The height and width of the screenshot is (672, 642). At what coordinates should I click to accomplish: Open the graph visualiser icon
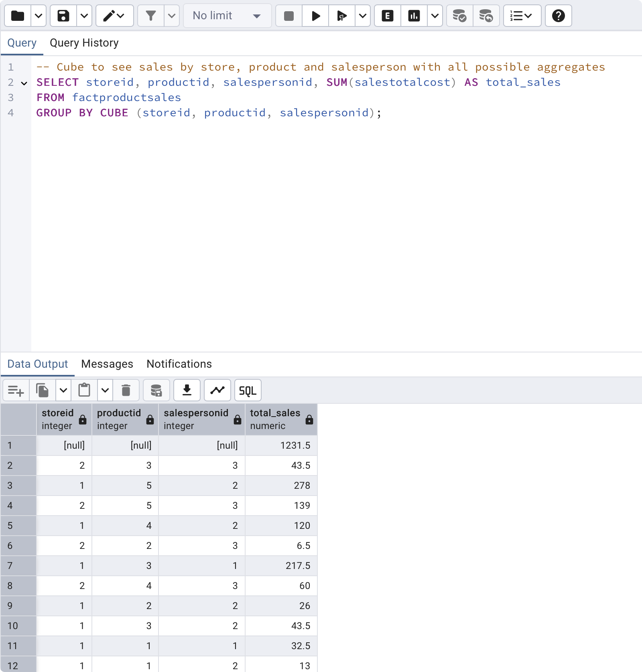(217, 390)
